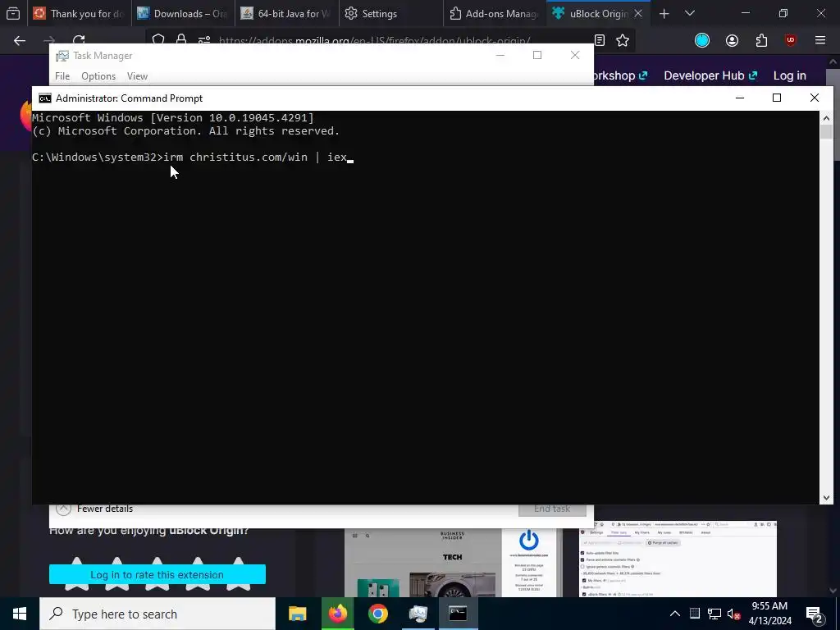Open Windows Start menu
This screenshot has width=840, height=630.
click(x=20, y=614)
